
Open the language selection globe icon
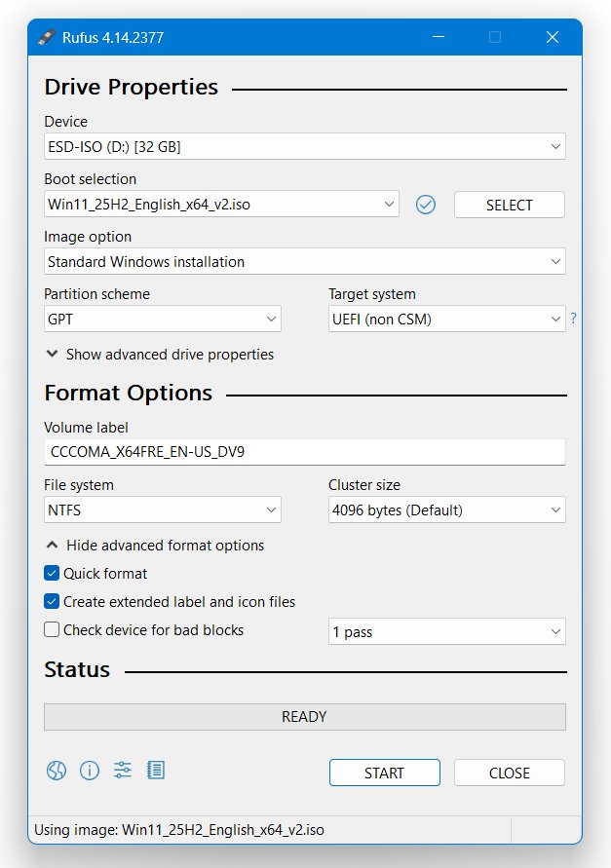tap(57, 770)
